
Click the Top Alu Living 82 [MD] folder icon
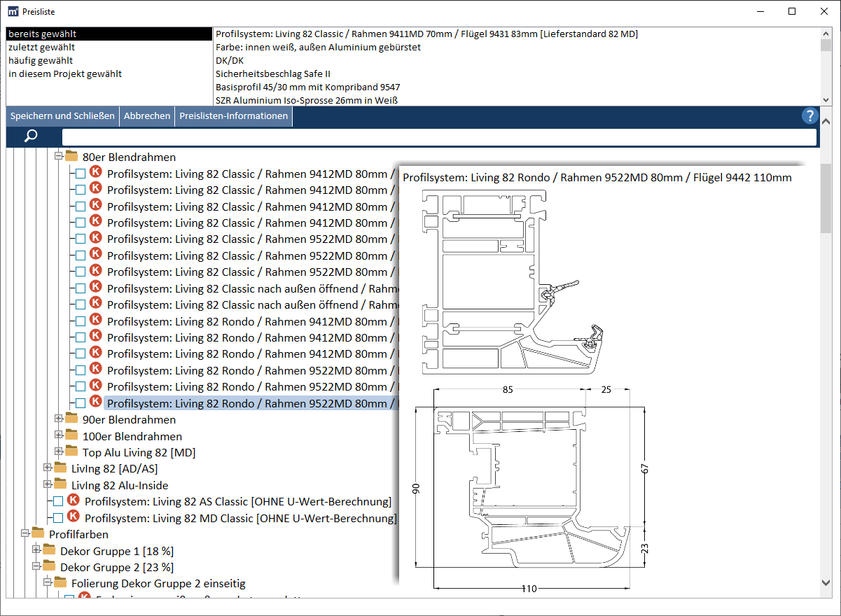tap(71, 452)
